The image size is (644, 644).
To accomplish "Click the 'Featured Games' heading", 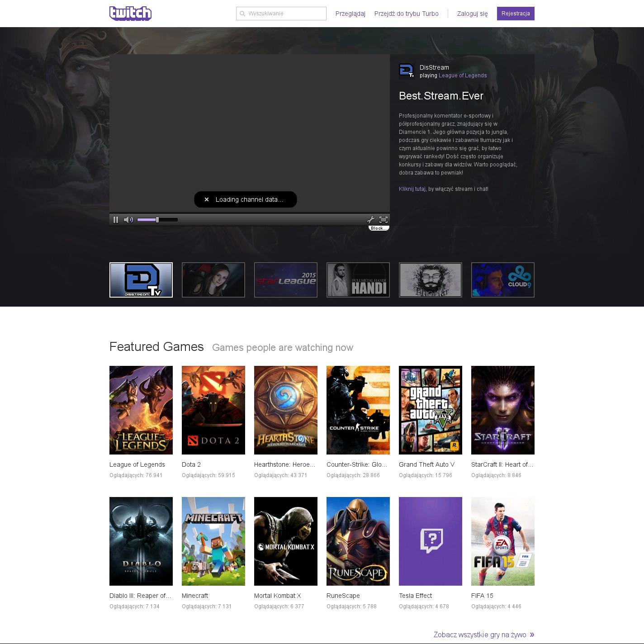I will [156, 347].
